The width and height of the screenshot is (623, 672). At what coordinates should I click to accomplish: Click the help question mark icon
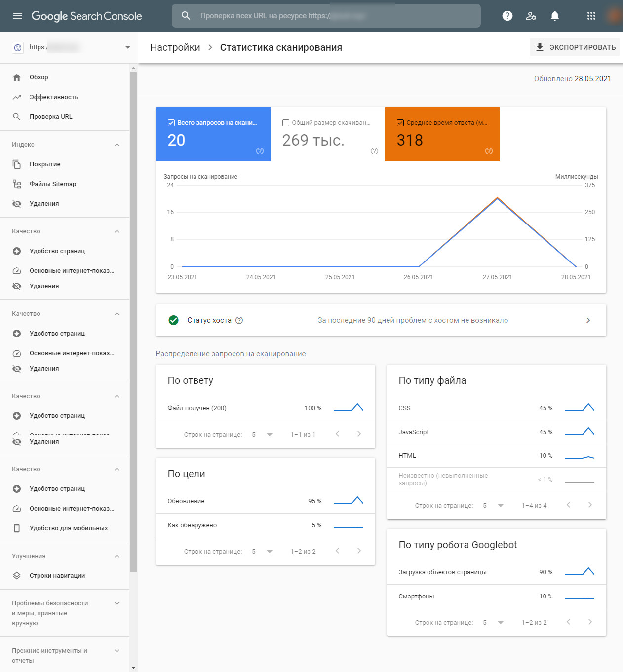pyautogui.click(x=507, y=16)
